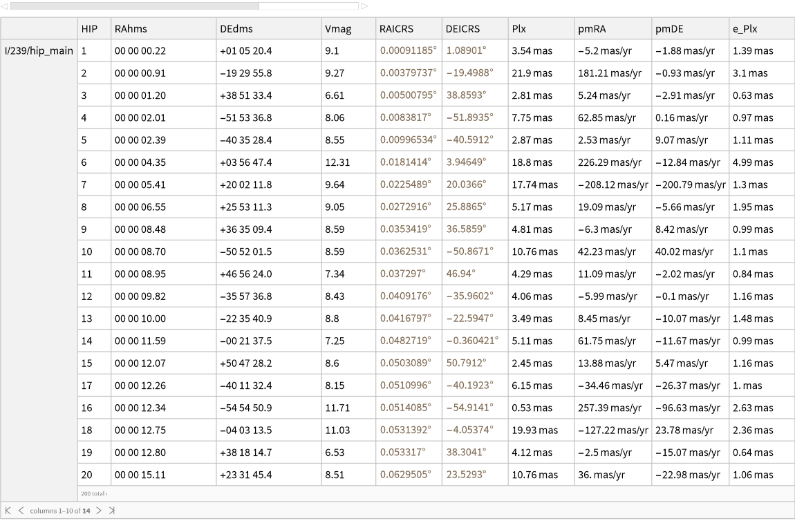Viewport: 795px width, 532px height.
Task: Click the Vmag column header
Action: 337,29
